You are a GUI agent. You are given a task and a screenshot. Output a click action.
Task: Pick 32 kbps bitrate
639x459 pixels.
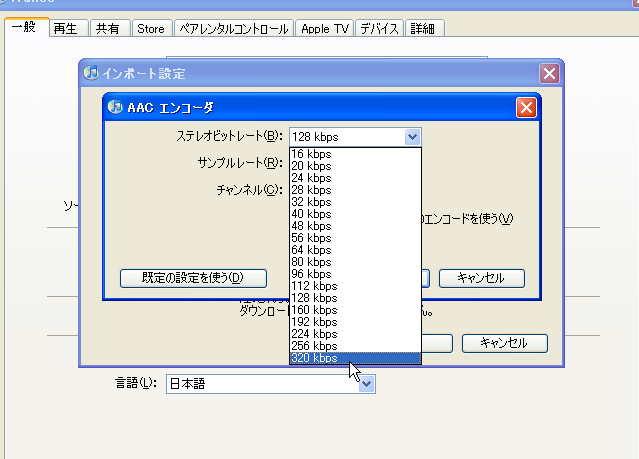click(x=355, y=202)
